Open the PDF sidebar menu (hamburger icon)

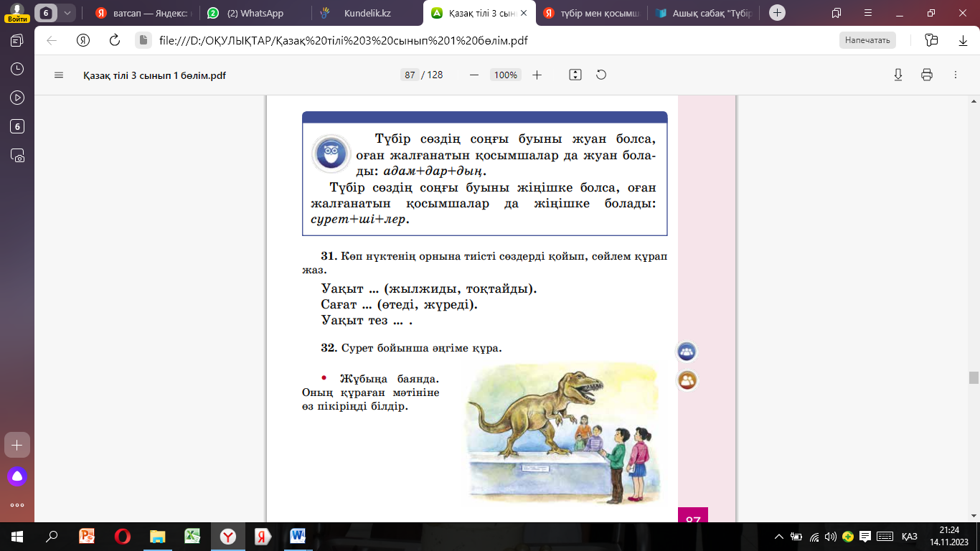(59, 75)
